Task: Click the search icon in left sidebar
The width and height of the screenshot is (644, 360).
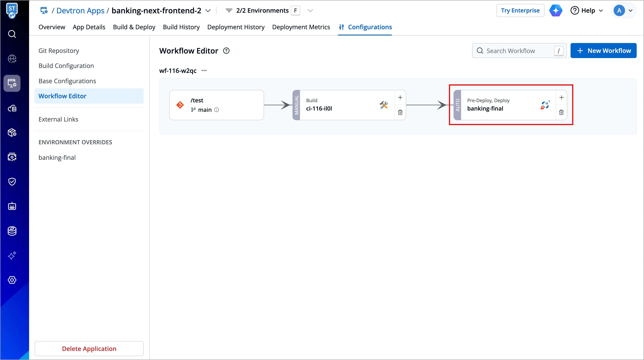Action: (12, 34)
